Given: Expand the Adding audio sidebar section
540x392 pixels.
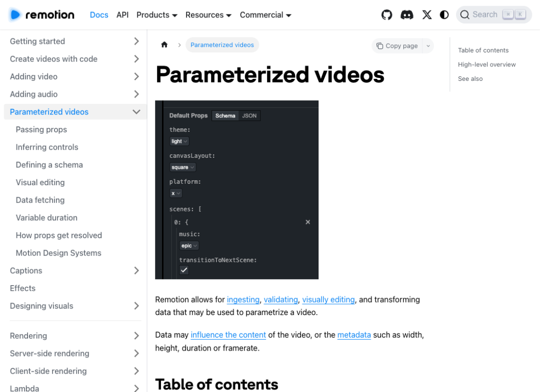Looking at the screenshot, I should [136, 94].
